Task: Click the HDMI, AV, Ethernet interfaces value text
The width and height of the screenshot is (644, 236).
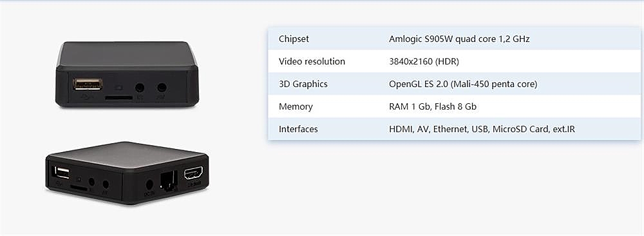Action: tap(482, 129)
